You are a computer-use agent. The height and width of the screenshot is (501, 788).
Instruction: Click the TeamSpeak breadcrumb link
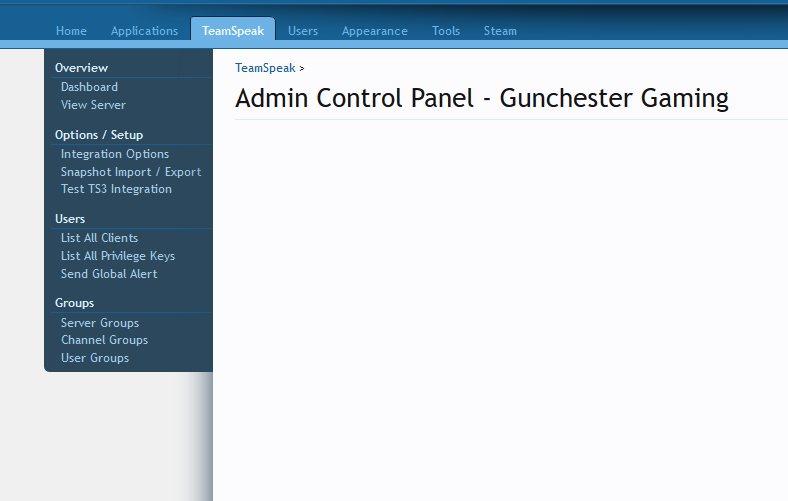point(265,68)
